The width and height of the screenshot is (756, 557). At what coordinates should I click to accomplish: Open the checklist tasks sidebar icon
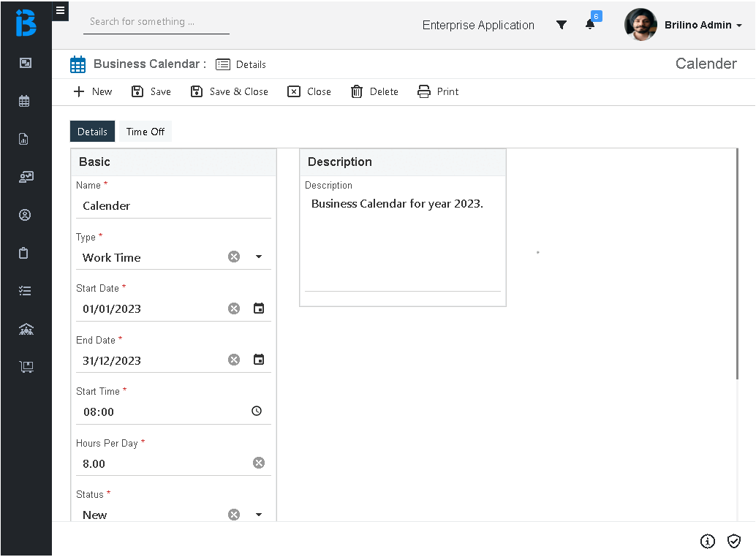(25, 291)
